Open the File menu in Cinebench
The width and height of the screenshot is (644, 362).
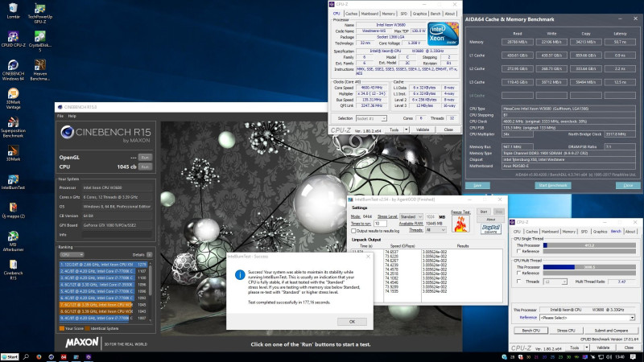pos(60,116)
